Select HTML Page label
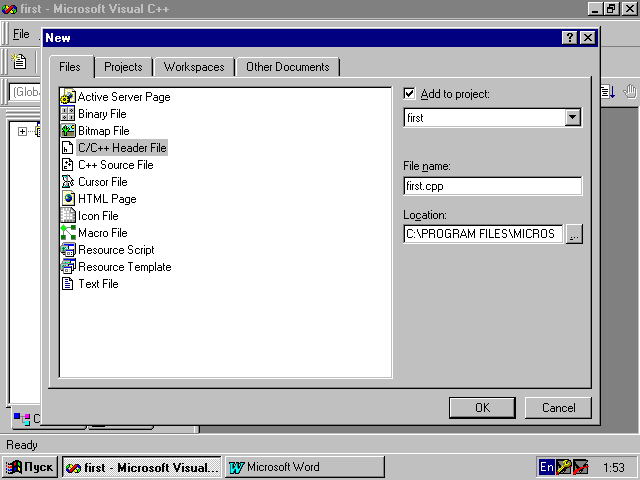This screenshot has height=480, width=640. 107,199
